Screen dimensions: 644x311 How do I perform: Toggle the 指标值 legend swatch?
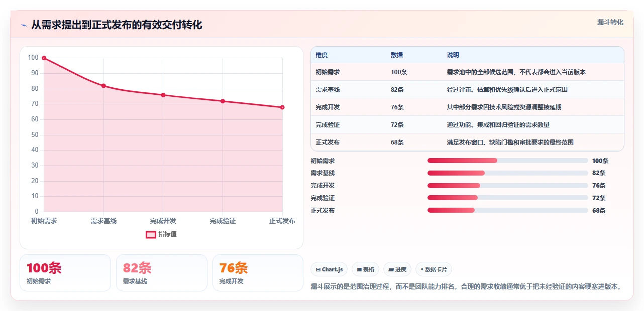pos(151,234)
